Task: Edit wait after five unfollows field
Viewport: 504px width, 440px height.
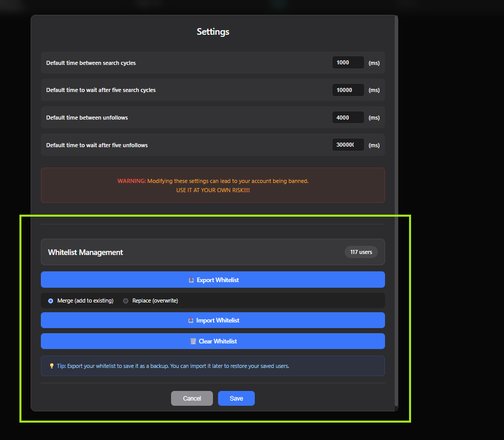Action: 348,145
